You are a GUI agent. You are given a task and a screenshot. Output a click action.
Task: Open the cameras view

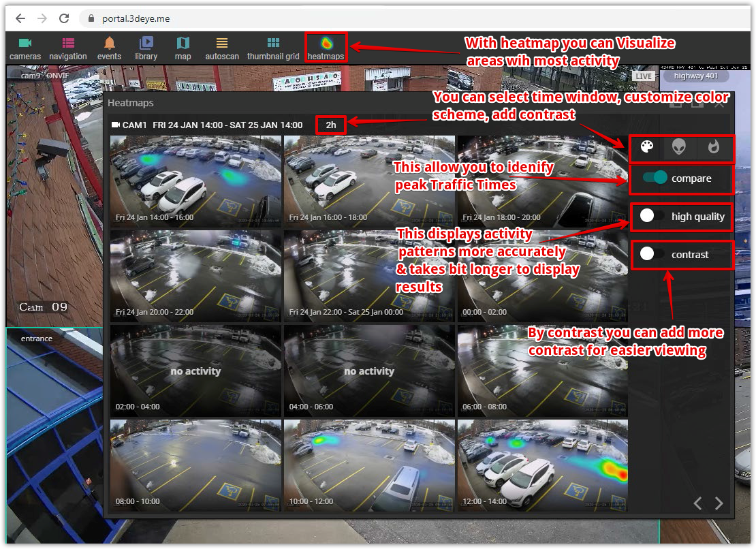coord(25,48)
